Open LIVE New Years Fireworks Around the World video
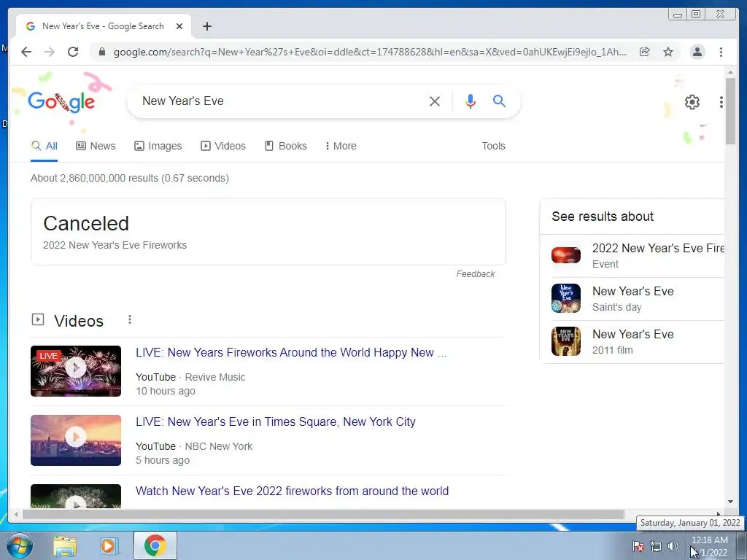This screenshot has width=747, height=560. point(291,352)
